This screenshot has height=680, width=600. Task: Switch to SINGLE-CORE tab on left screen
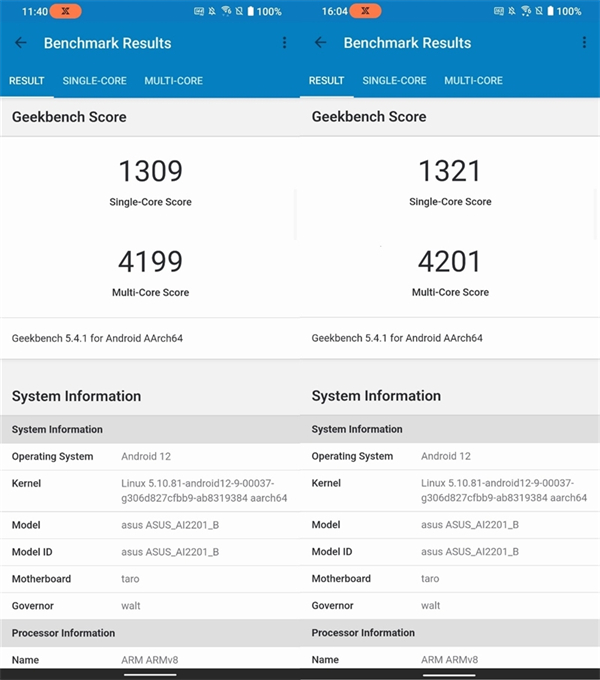pos(94,80)
